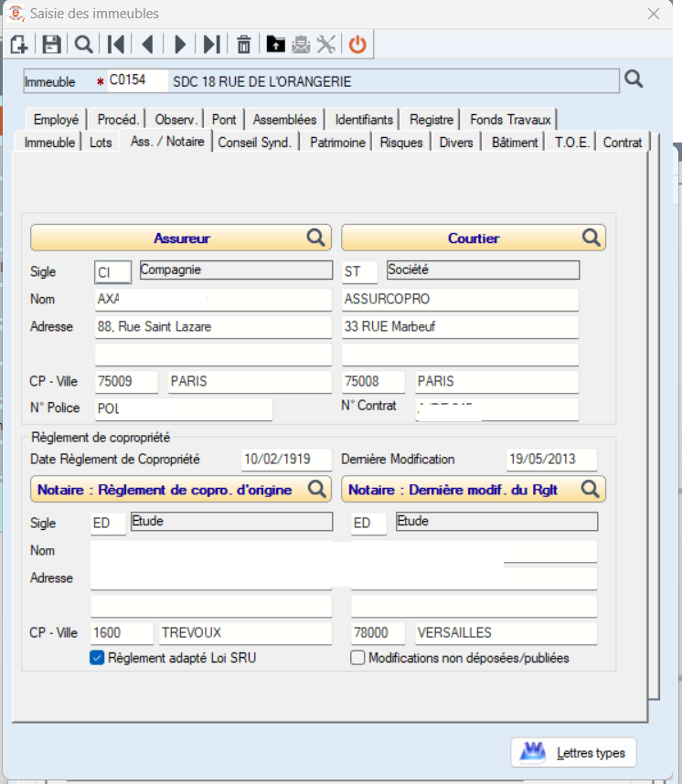
Task: Switch to the Conseil Synd. tab
Action: tap(255, 143)
